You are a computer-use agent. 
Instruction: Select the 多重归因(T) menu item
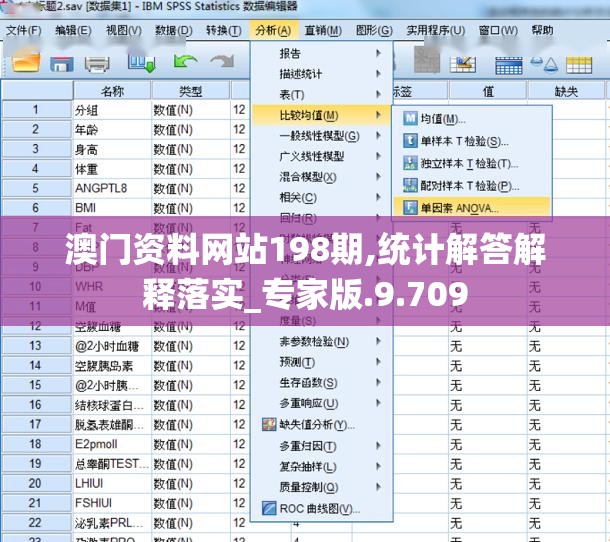click(x=321, y=446)
